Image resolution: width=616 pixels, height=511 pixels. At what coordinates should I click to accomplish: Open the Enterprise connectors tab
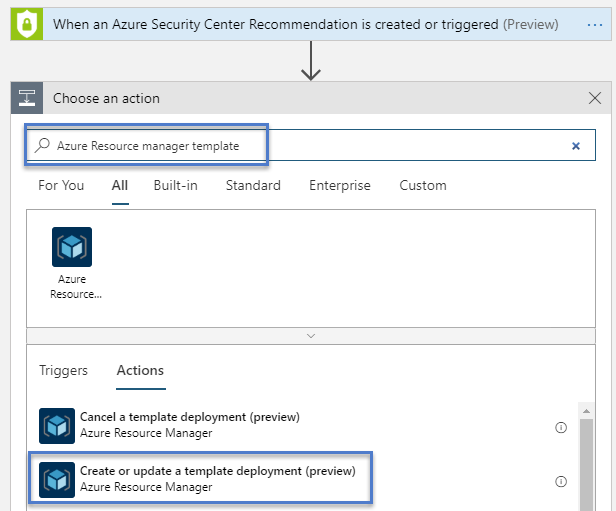tap(340, 185)
